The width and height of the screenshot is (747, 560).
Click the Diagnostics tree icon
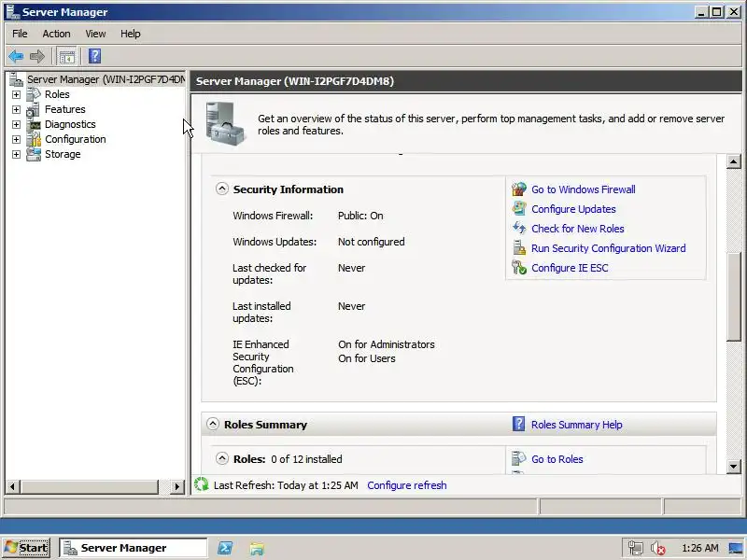(x=34, y=124)
